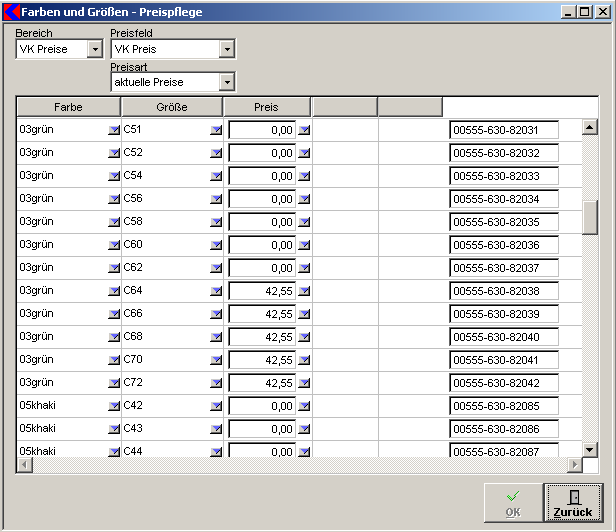The width and height of the screenshot is (616, 532).
Task: Open Preis picker icon for row C68
Action: tap(304, 337)
